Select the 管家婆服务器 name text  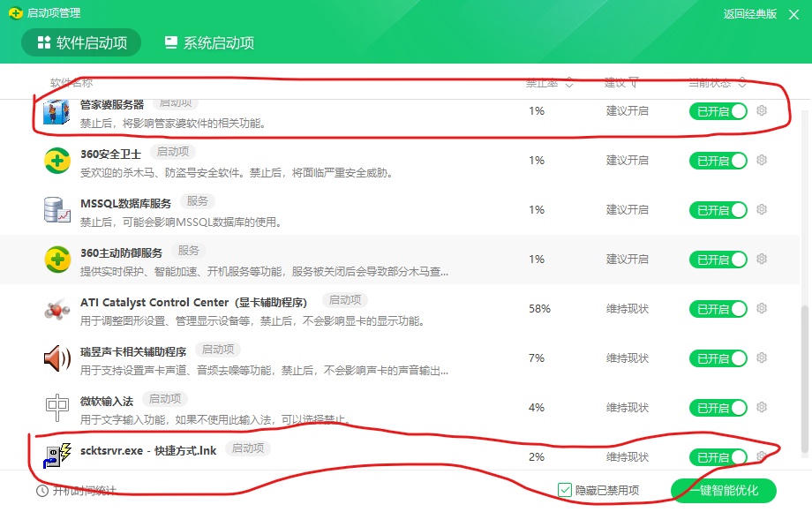click(112, 104)
